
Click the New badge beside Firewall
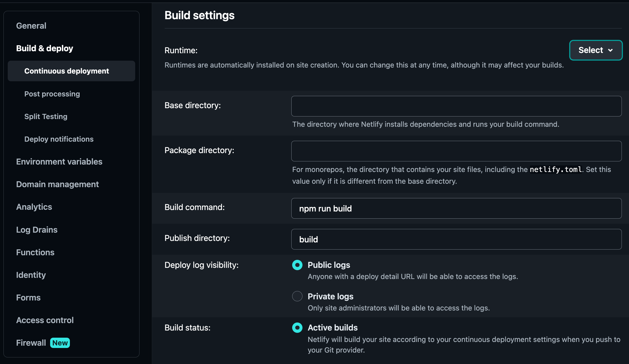pos(60,343)
